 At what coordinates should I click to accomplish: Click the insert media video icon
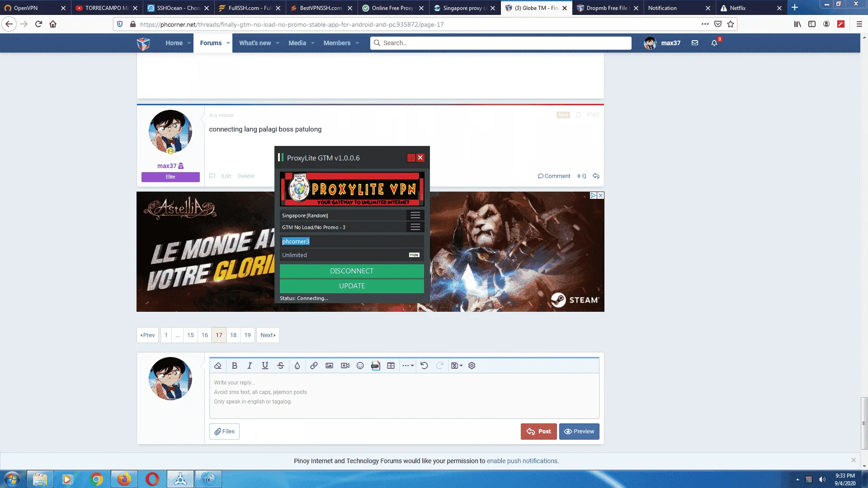(345, 366)
